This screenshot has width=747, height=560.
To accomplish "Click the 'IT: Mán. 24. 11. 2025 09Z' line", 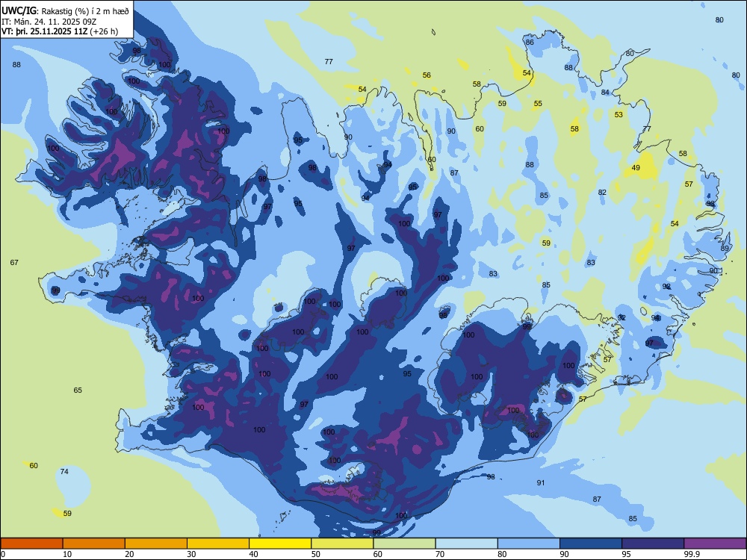I will click(x=49, y=22).
